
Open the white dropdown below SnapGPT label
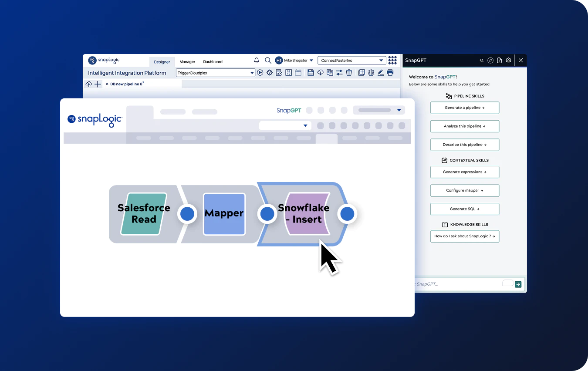pyautogui.click(x=285, y=125)
